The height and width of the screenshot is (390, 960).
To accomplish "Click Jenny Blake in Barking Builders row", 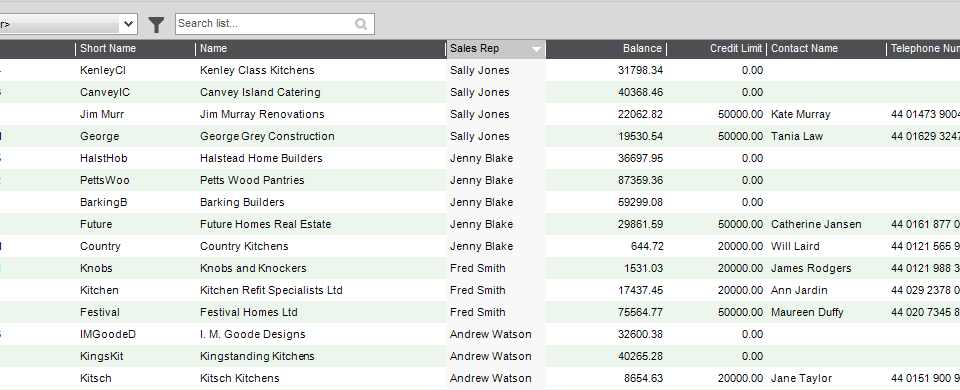I will 482,203.
